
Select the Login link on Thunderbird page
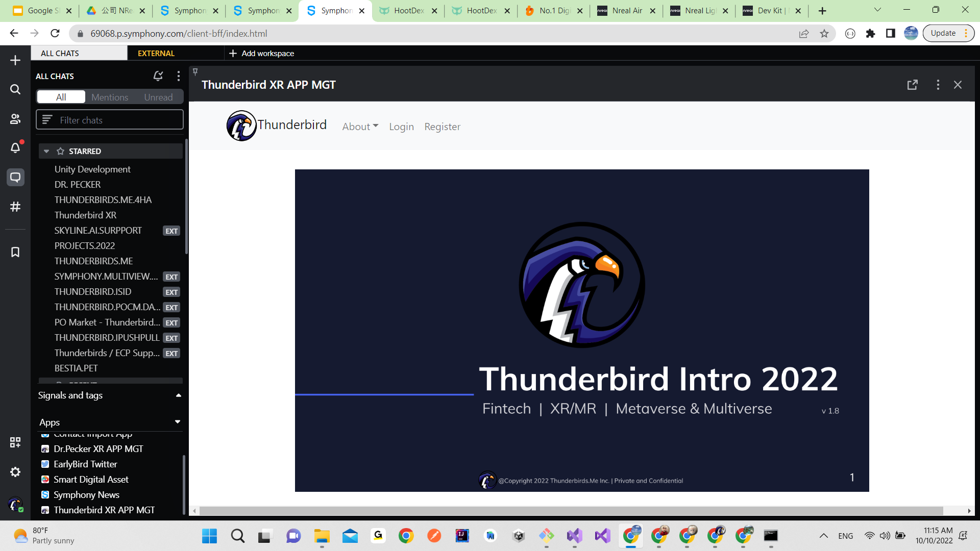tap(401, 127)
